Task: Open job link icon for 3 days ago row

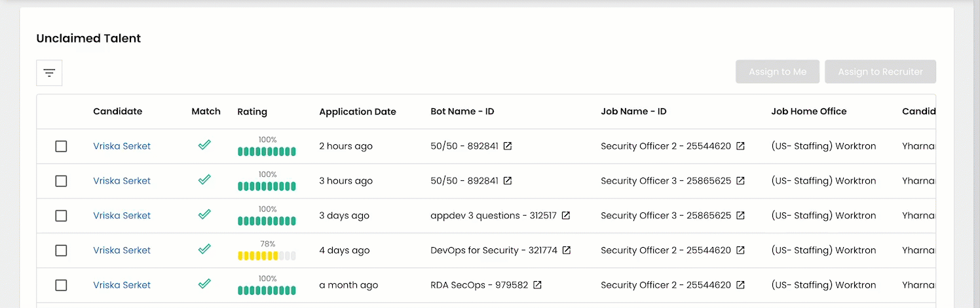Action: (x=740, y=216)
